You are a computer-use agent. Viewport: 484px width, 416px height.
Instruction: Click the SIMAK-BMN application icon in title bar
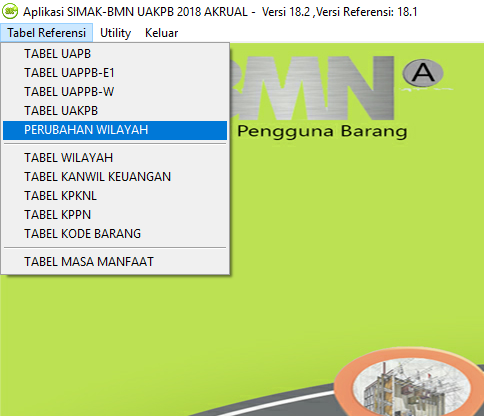(10, 11)
